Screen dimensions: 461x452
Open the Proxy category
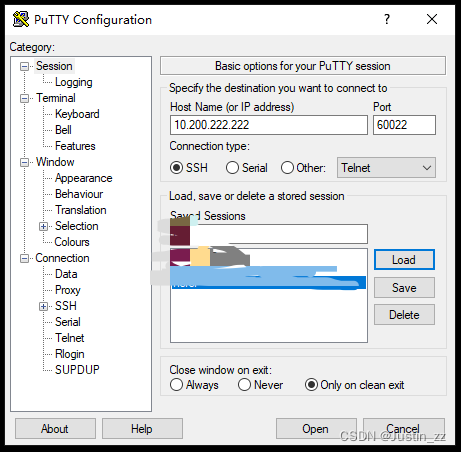pos(68,290)
